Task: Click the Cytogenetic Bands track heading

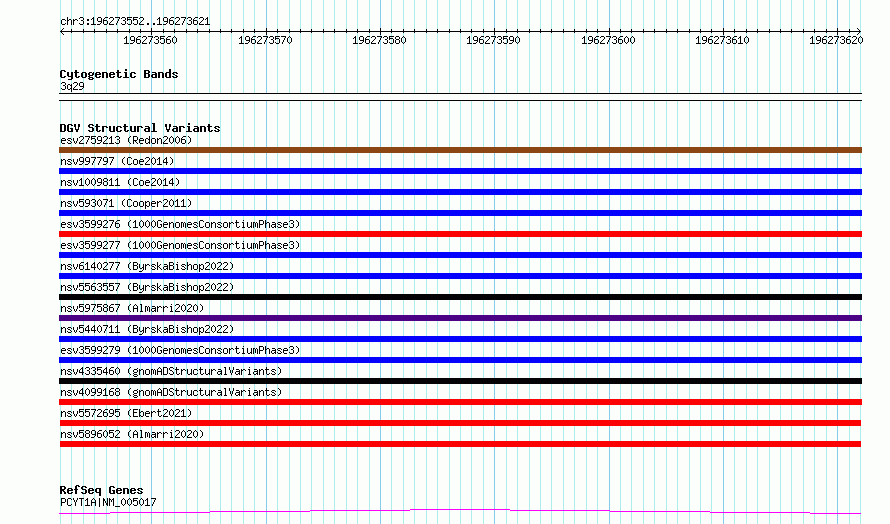Action: pos(119,74)
